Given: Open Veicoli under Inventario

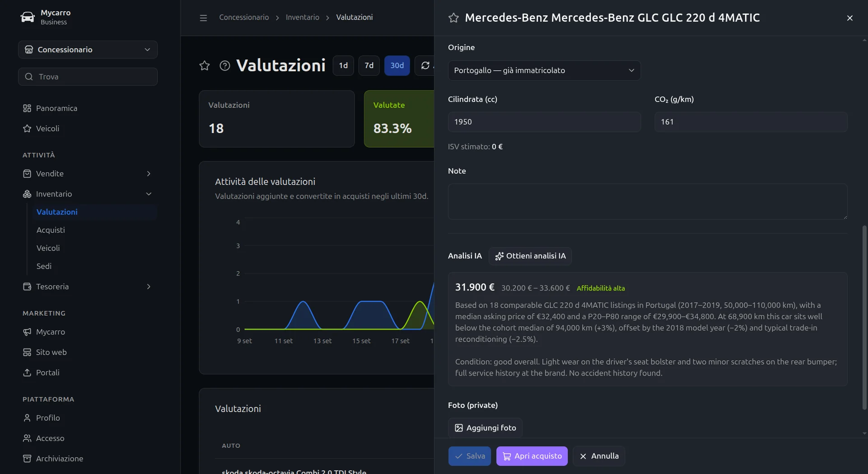Looking at the screenshot, I should coord(94,248).
